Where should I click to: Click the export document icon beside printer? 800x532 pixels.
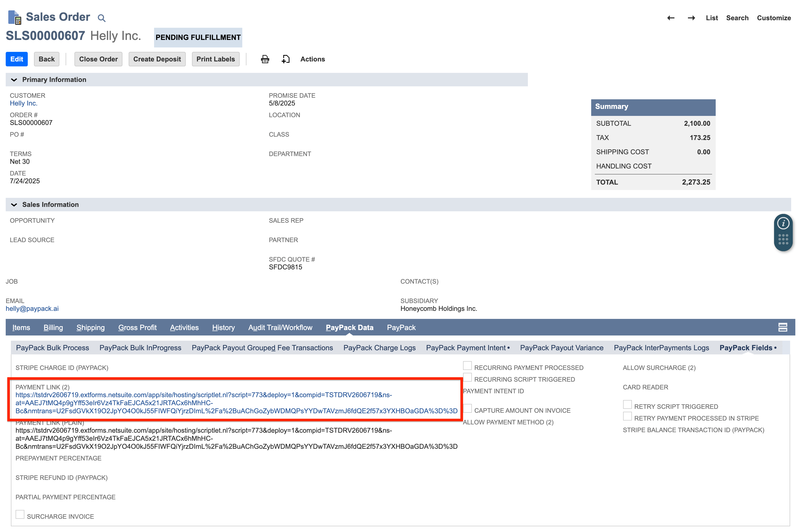pyautogui.click(x=285, y=59)
